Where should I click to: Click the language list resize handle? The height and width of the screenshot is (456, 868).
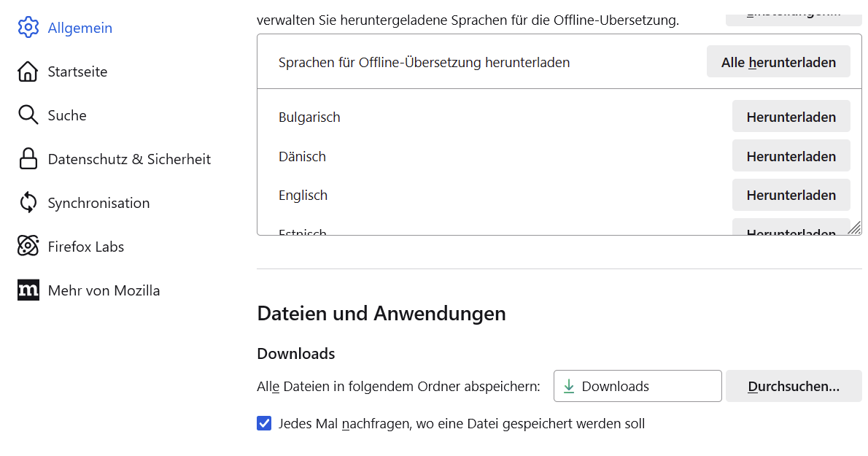coord(854,228)
